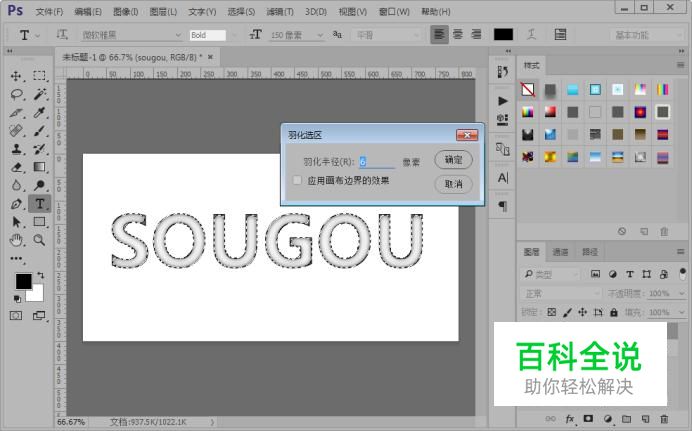Image resolution: width=692 pixels, height=431 pixels.
Task: Open the layer fill dropdown
Action: click(681, 312)
